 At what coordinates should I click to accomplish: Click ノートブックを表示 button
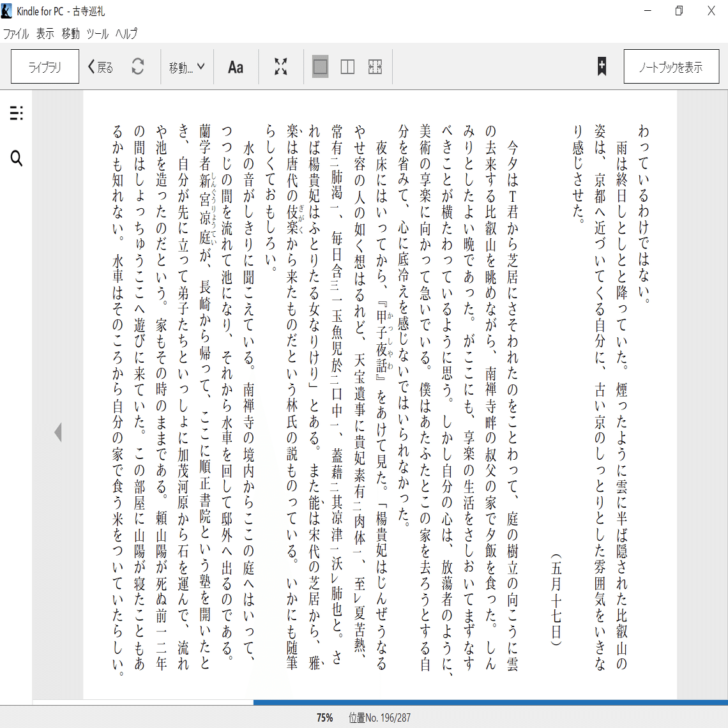(671, 67)
